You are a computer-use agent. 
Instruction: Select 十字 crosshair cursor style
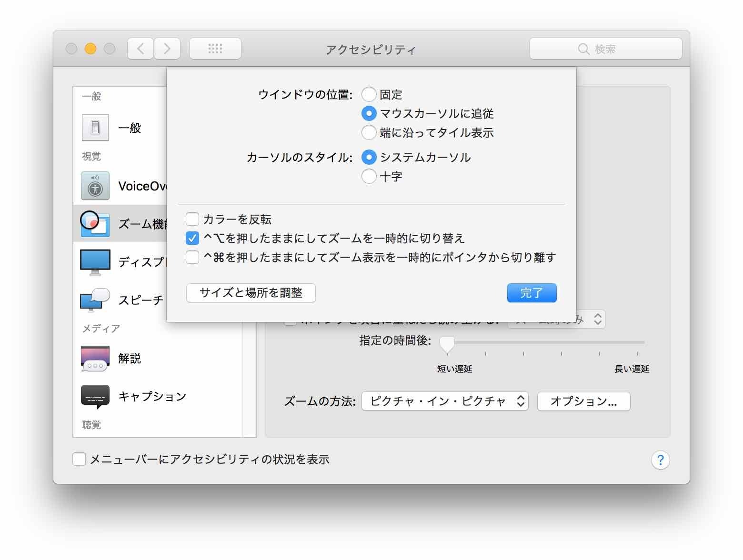click(x=369, y=176)
